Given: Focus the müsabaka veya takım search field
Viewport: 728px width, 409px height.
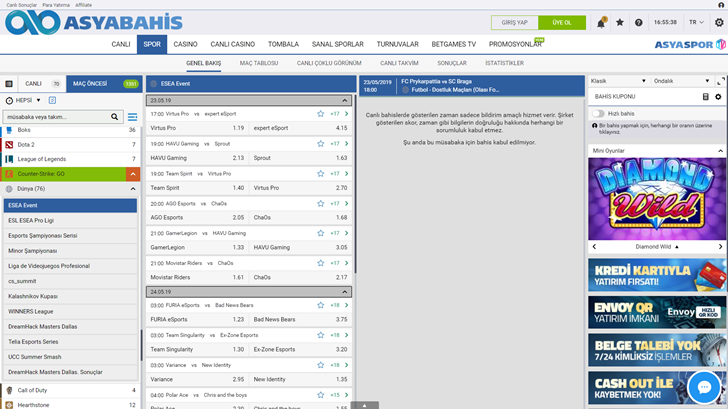Looking at the screenshot, I should tap(57, 117).
